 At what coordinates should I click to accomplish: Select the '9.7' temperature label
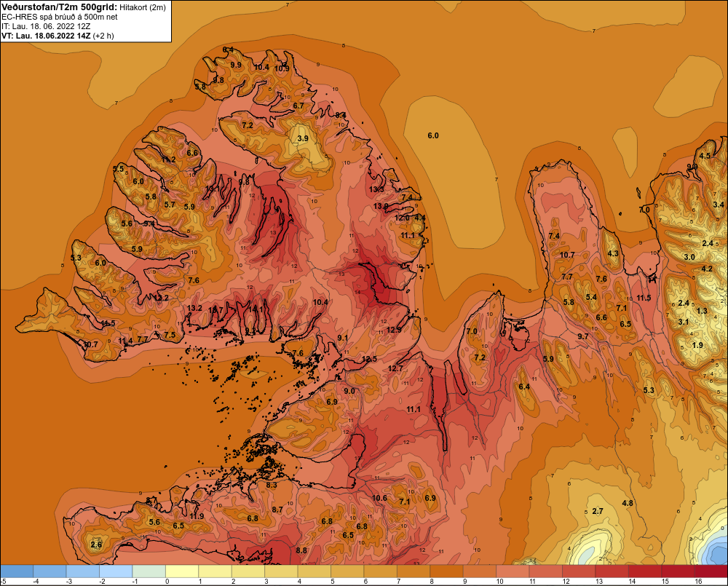[583, 336]
